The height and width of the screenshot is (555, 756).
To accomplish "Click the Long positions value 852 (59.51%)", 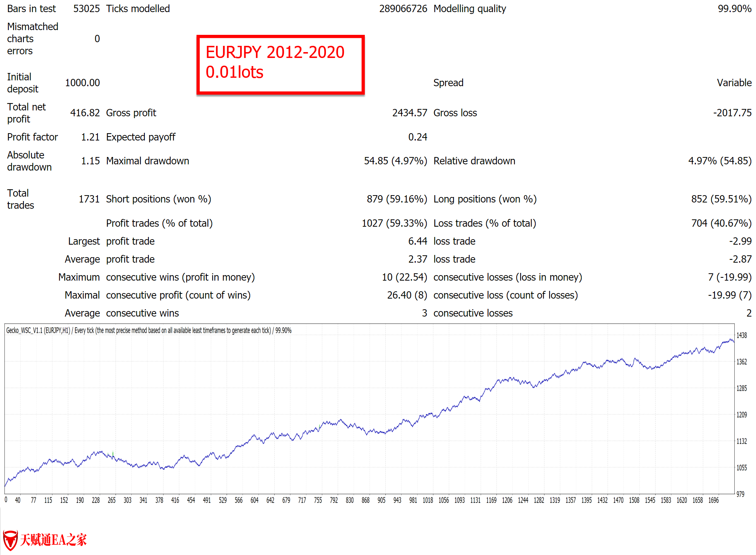I will point(721,199).
